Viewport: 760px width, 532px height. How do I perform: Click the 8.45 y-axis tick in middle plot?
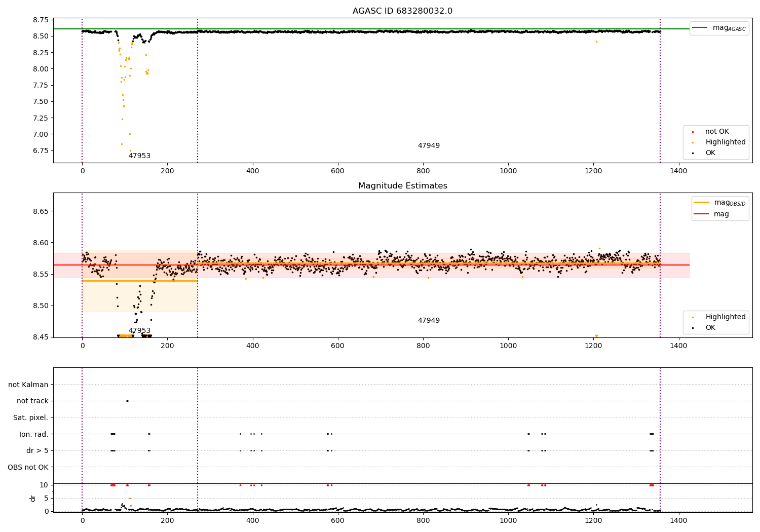click(41, 337)
